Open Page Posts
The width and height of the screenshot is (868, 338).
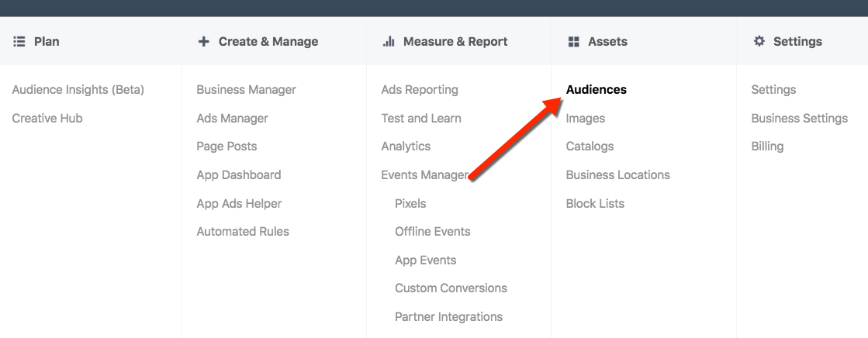click(x=227, y=147)
